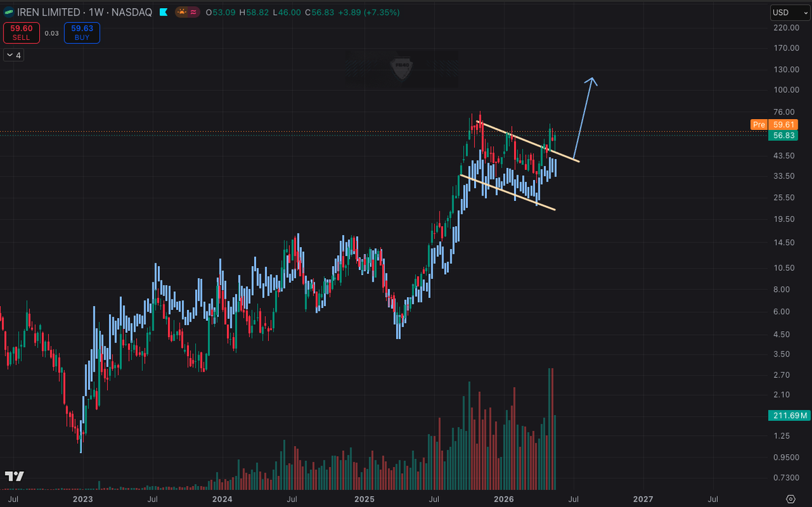
Task: Click the 170.00 price scale label
Action: pyautogui.click(x=786, y=48)
